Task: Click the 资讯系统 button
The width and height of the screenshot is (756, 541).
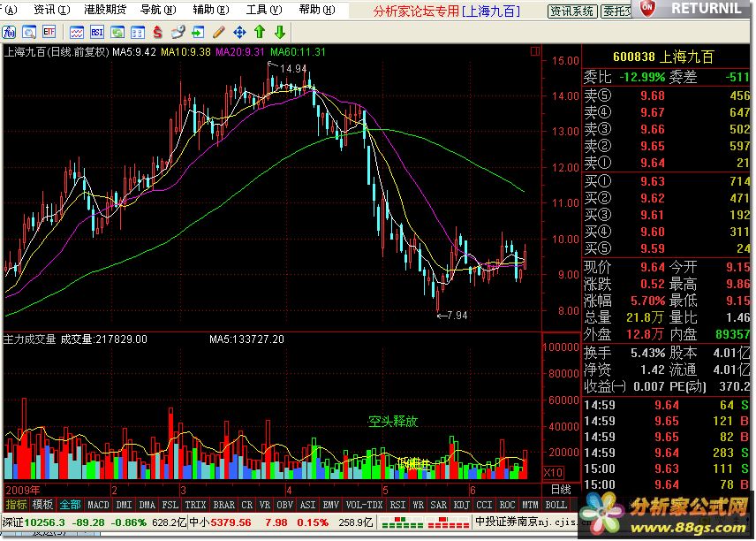Action: coord(573,11)
